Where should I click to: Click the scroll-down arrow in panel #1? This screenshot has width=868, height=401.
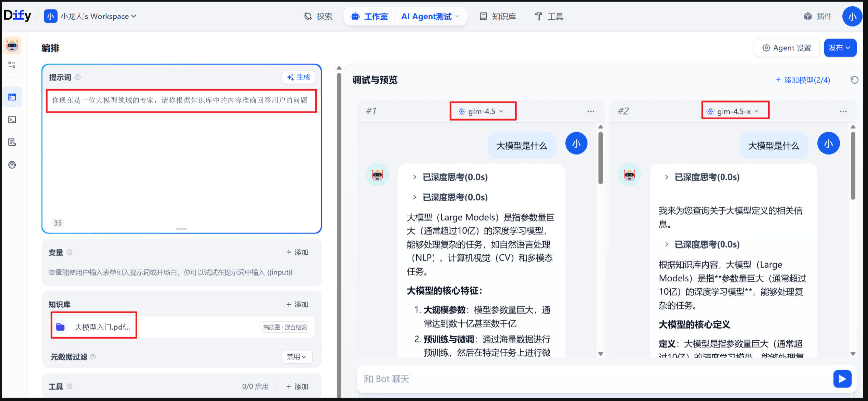click(x=600, y=354)
